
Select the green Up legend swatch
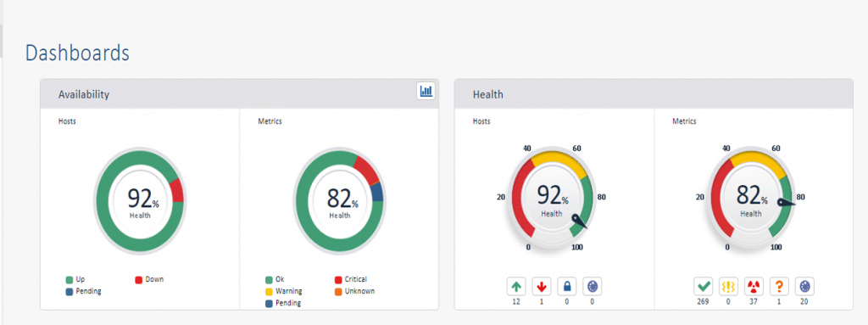coord(70,279)
